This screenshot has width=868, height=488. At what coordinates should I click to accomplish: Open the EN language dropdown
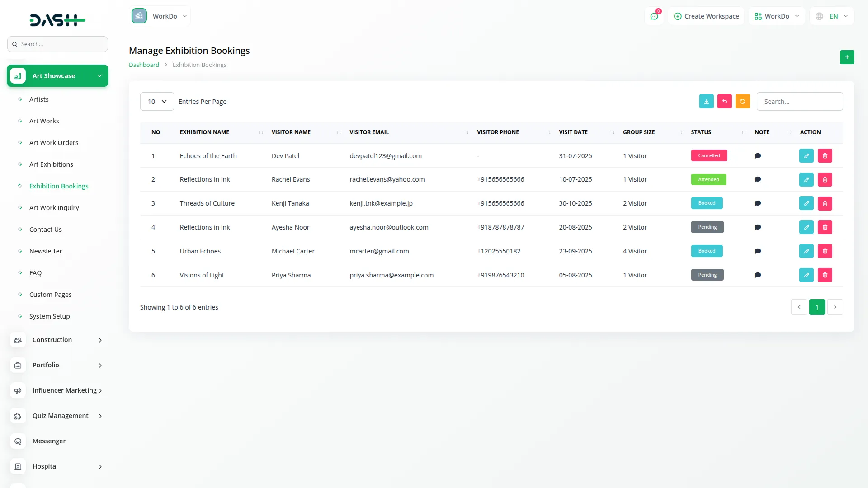(x=833, y=16)
